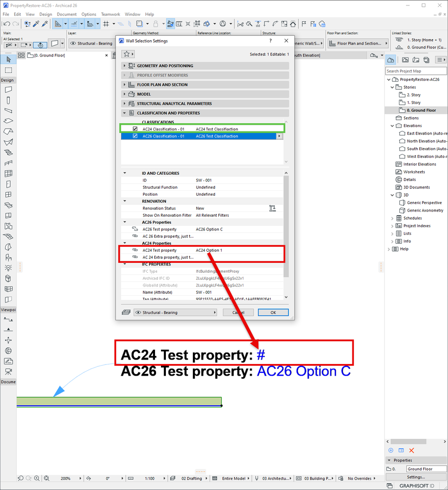This screenshot has height=490, width=448.
Task: Open the Options menu
Action: point(89,14)
